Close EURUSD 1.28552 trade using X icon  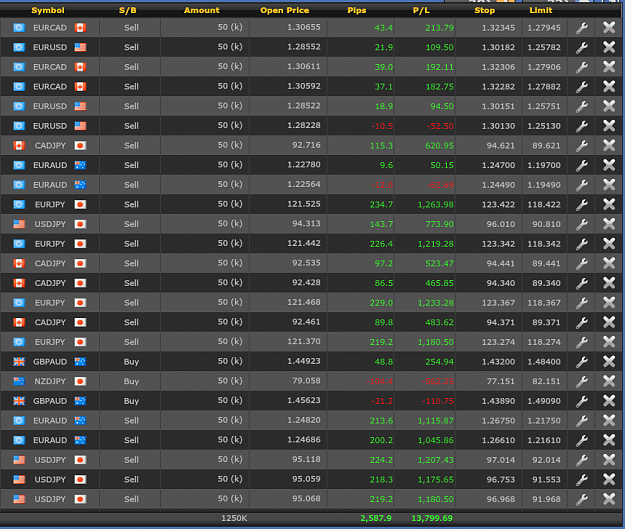(x=609, y=47)
